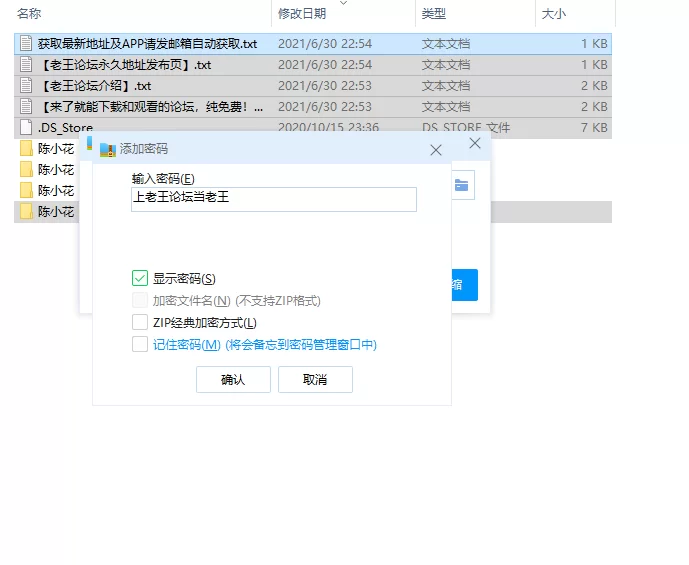The height and width of the screenshot is (565, 689).
Task: Click the 7 KB size cell
Action: tap(594, 127)
